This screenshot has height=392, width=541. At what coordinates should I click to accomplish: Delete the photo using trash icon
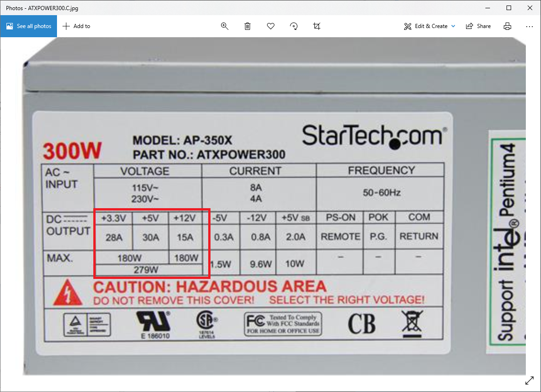pos(247,26)
